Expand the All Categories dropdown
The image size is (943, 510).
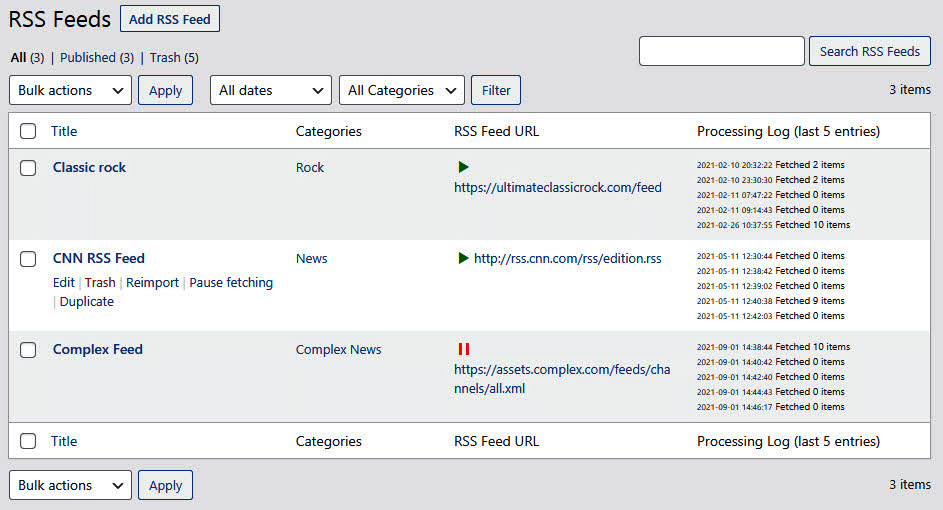pos(402,90)
